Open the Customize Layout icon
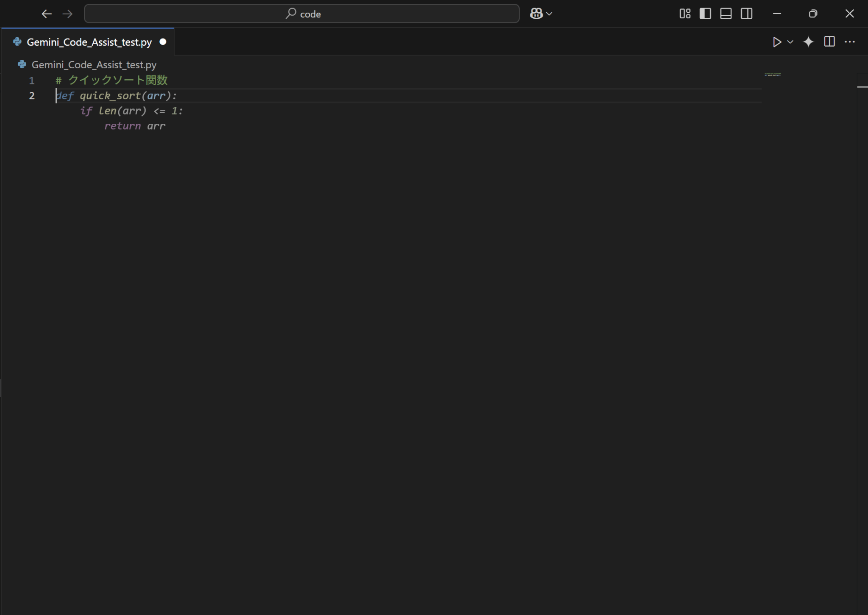This screenshot has width=868, height=615. pos(685,14)
